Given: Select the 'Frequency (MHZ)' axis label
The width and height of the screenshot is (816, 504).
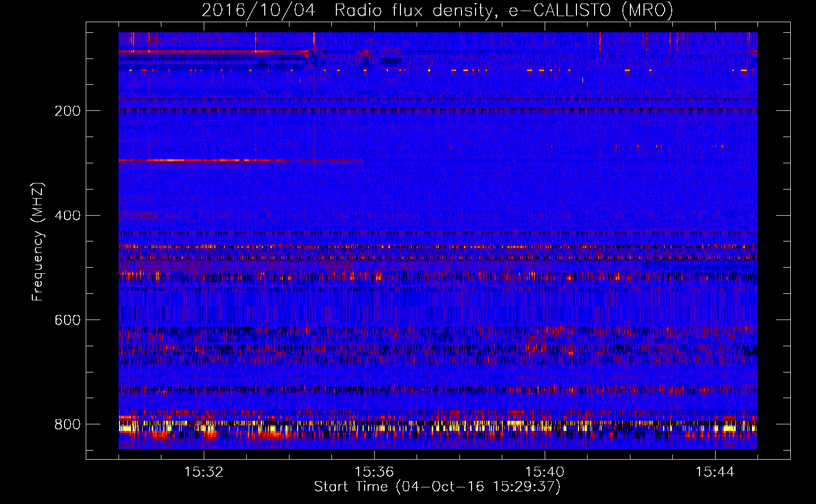Looking at the screenshot, I should coord(38,242).
